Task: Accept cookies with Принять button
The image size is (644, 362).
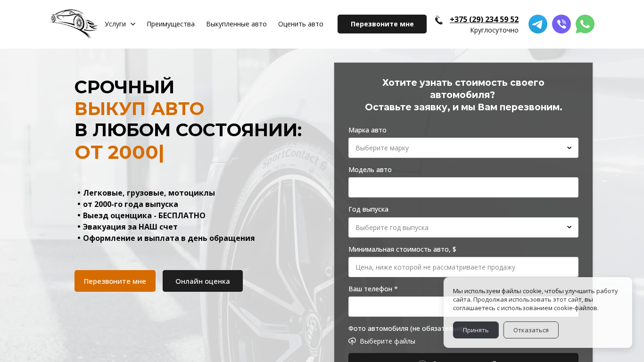Action: pos(476,330)
